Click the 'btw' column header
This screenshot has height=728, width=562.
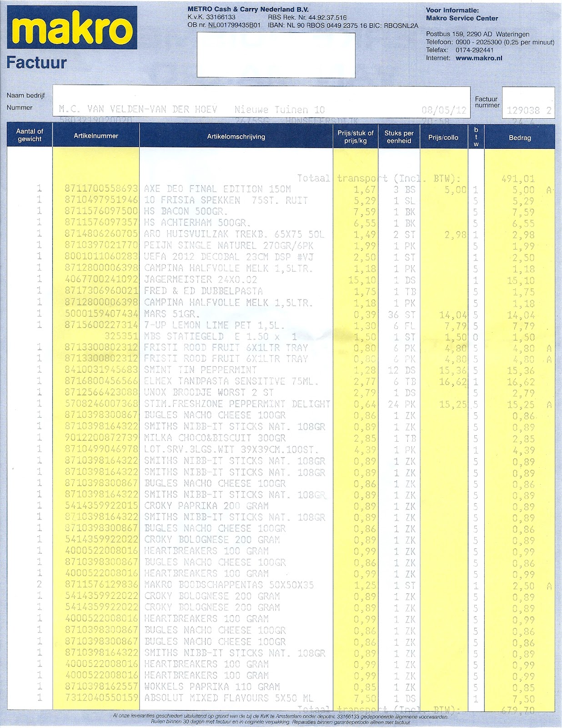pyautogui.click(x=476, y=137)
